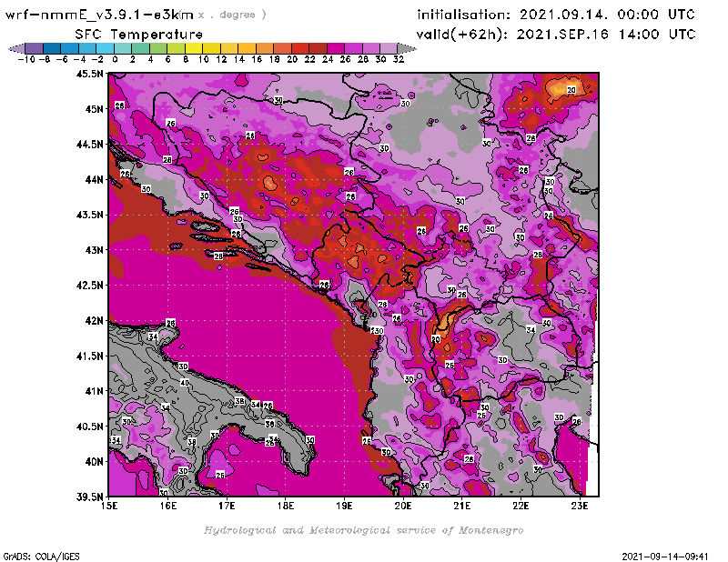Click the below -10 arrow end of the legend
This screenshot has width=728, height=562.
16,48
